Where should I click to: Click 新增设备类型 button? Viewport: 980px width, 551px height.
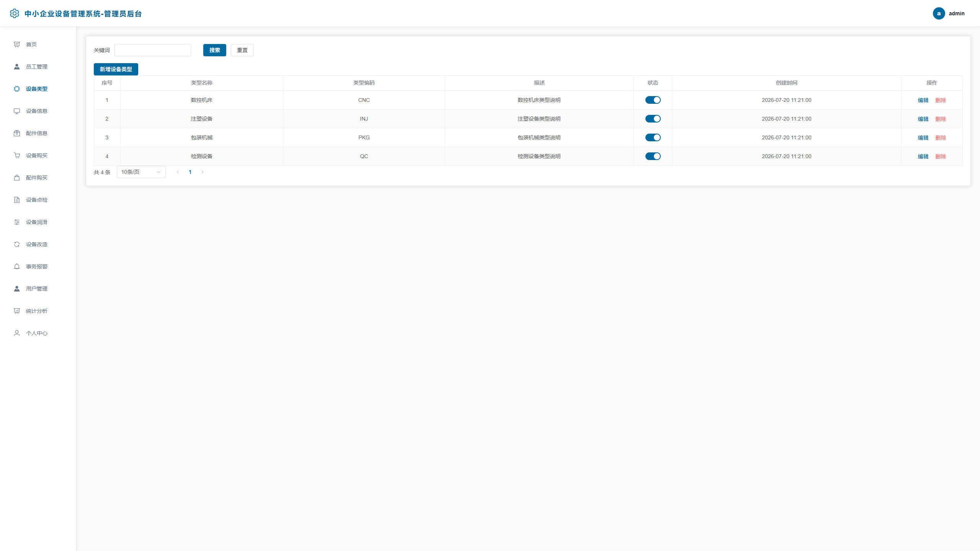click(x=116, y=69)
